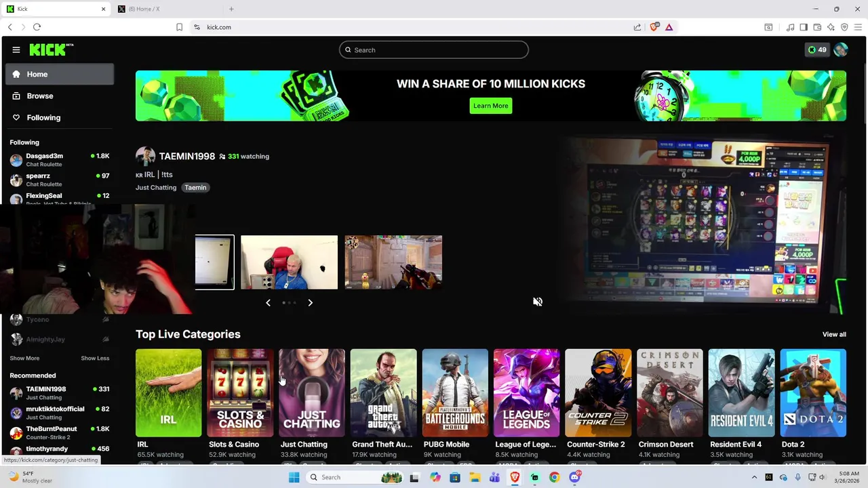This screenshot has width=868, height=488.
Task: Open File Explorer from taskbar
Action: [x=475, y=477]
